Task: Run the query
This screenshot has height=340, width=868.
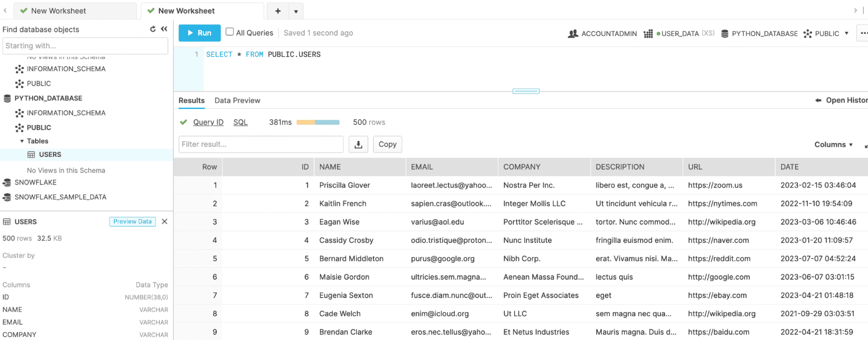Action: click(200, 33)
